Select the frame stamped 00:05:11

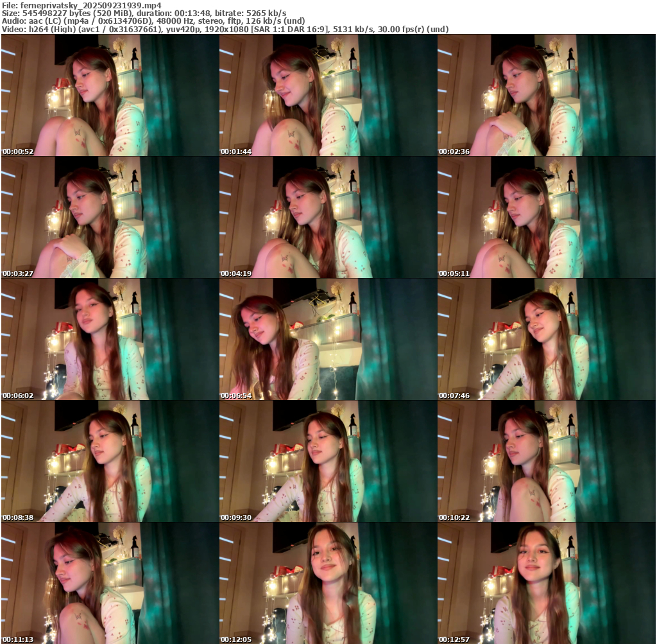[x=547, y=217]
